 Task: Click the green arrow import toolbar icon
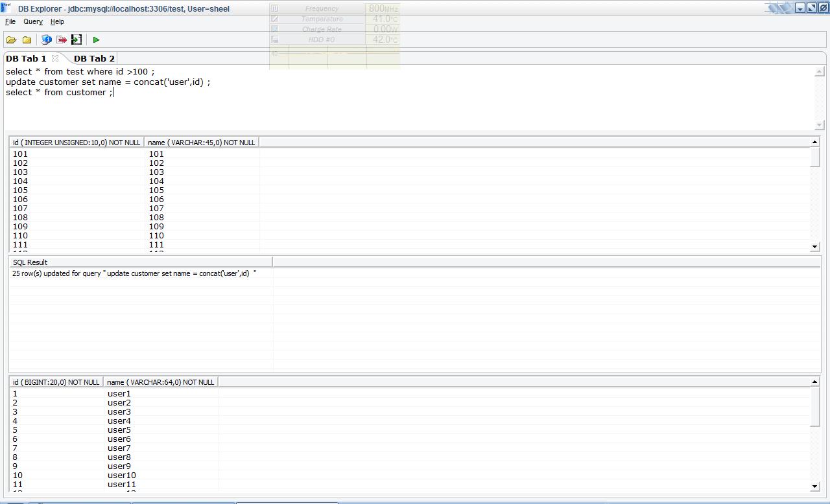click(x=77, y=40)
